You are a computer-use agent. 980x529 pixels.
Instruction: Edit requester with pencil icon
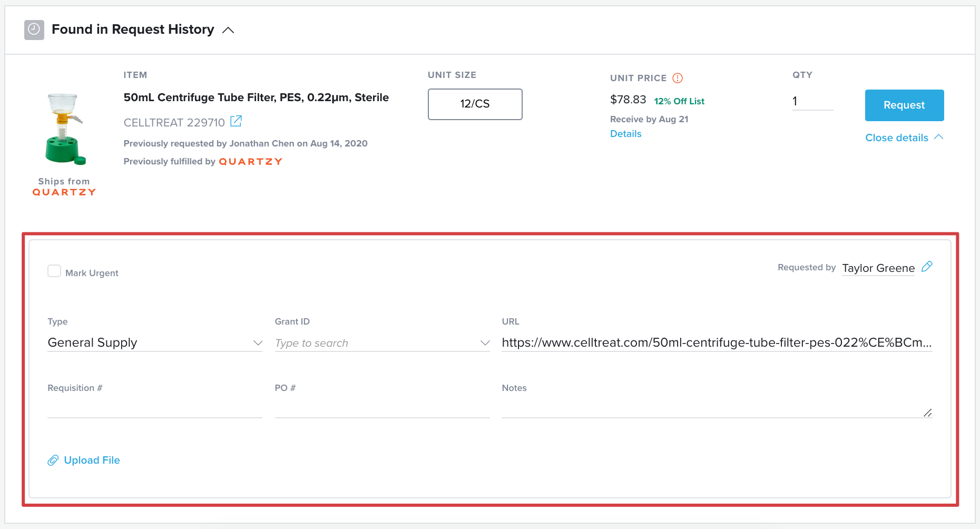pyautogui.click(x=927, y=267)
